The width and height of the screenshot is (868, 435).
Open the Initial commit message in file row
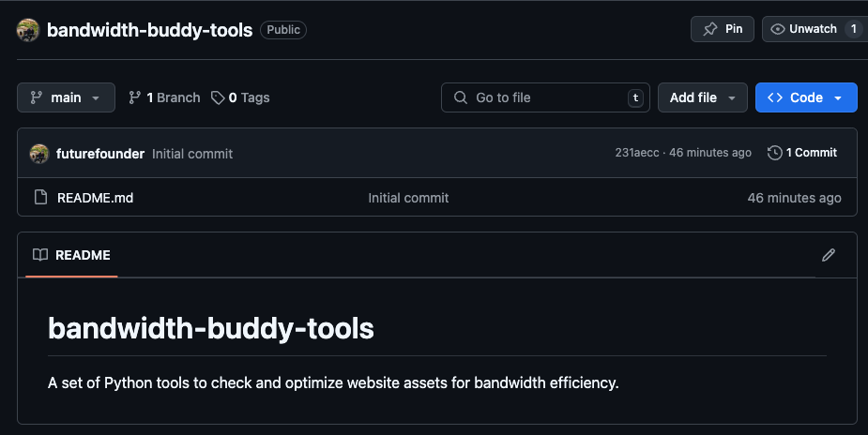coord(408,198)
